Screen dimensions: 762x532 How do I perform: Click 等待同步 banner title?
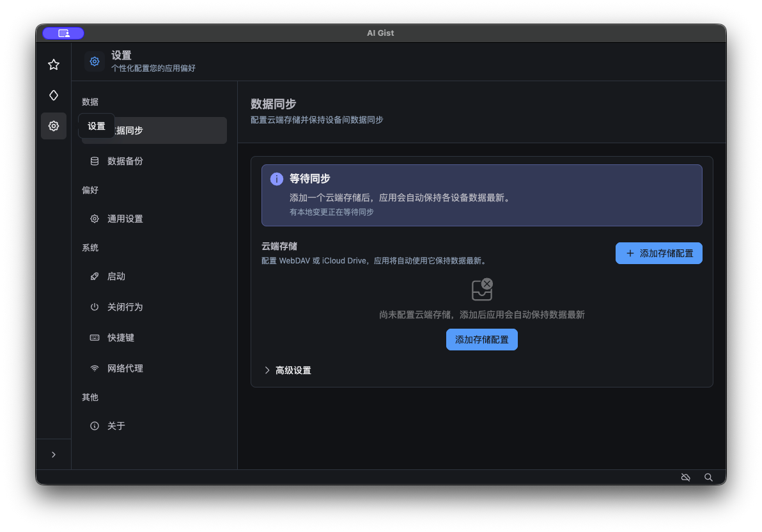(309, 178)
